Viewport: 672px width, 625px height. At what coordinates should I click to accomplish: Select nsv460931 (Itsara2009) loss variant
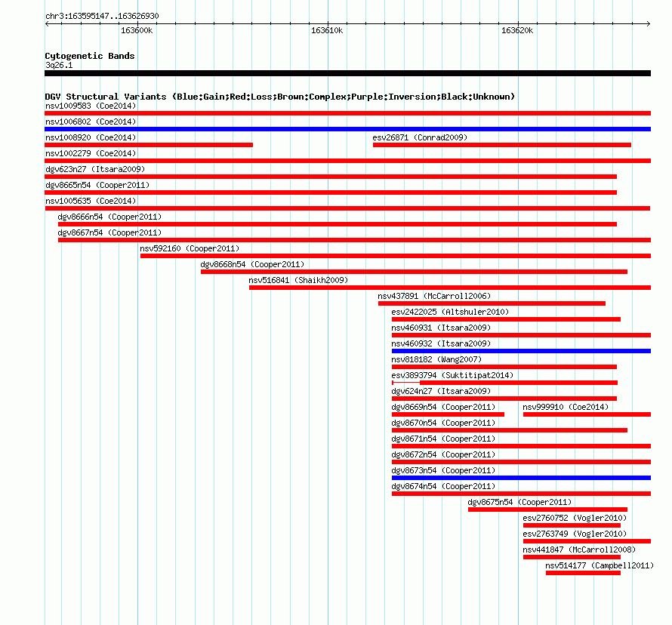click(441, 328)
